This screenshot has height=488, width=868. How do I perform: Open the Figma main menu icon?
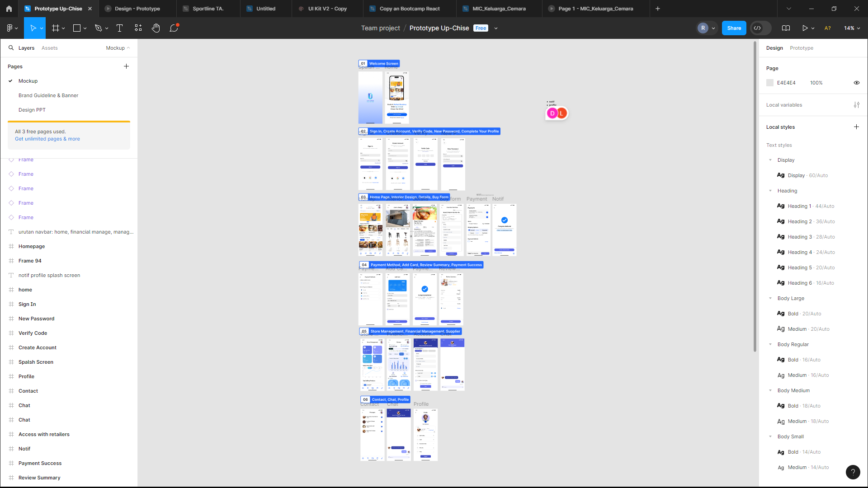10,28
